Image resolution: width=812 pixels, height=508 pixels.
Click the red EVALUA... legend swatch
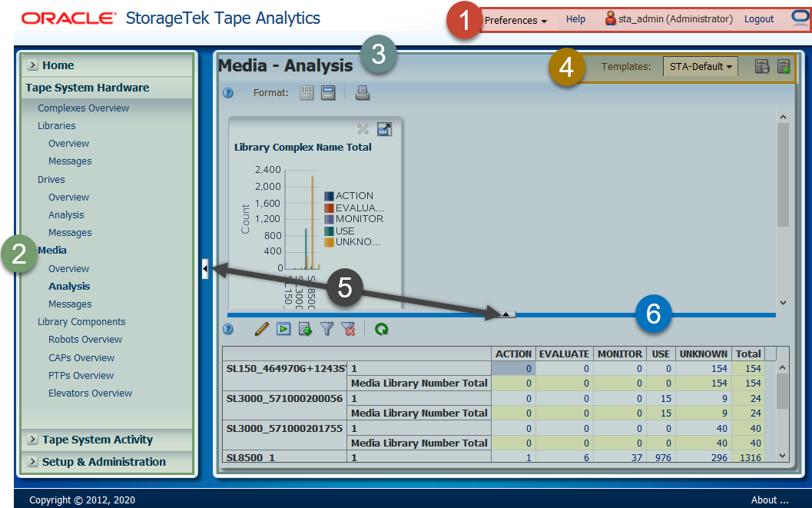(329, 208)
